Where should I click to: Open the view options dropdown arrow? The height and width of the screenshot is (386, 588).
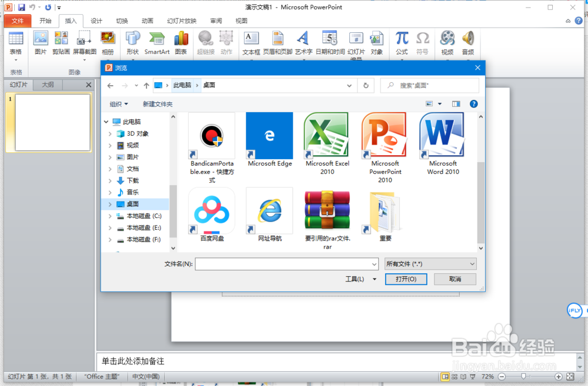439,104
